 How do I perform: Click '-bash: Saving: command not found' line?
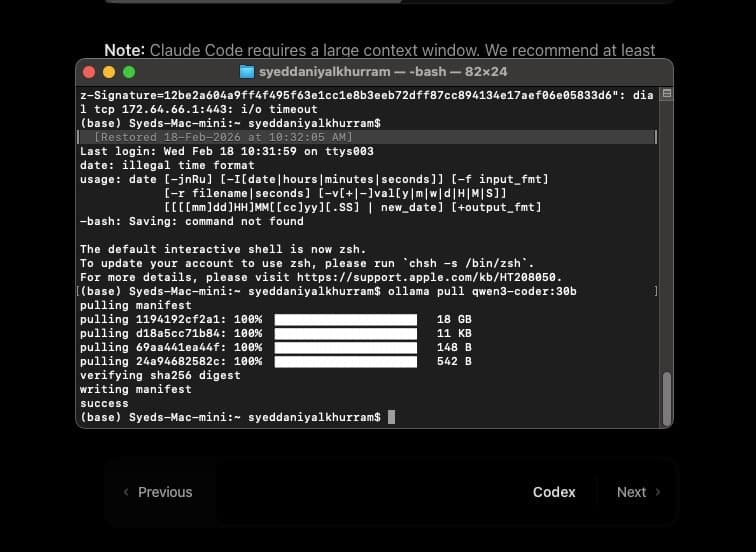click(x=192, y=221)
